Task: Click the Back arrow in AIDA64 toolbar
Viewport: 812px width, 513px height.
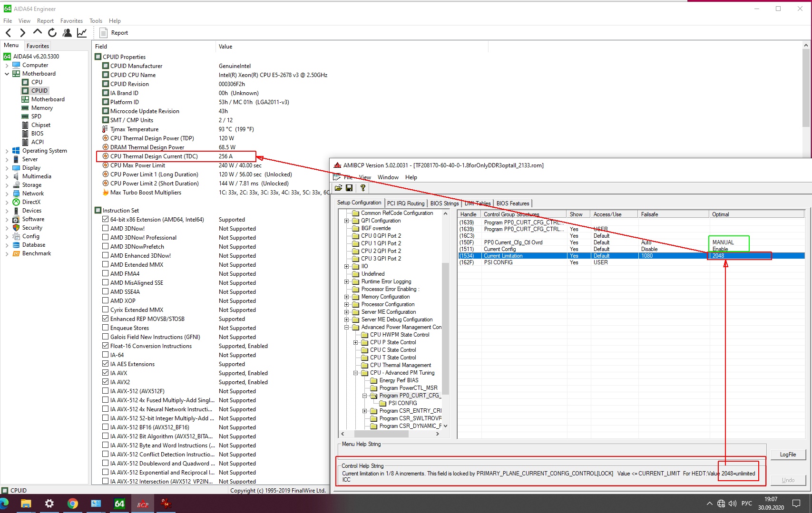Action: click(x=8, y=32)
